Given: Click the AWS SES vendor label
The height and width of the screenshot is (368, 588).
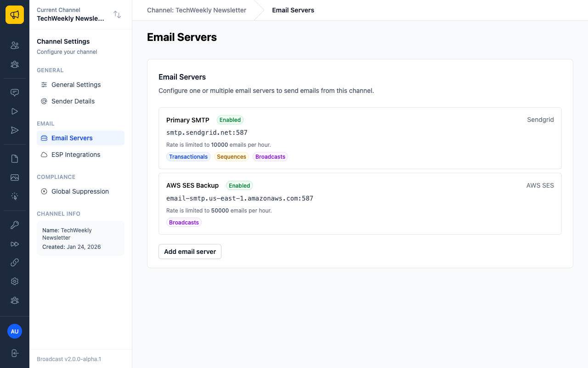Looking at the screenshot, I should (540, 185).
